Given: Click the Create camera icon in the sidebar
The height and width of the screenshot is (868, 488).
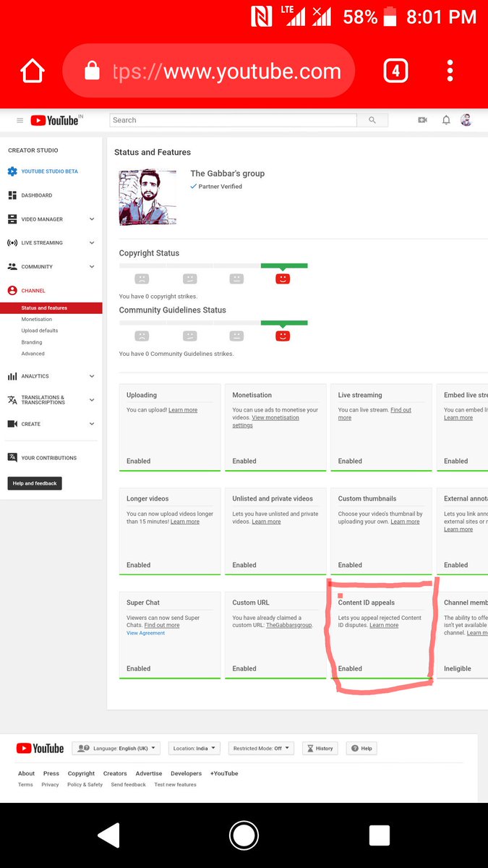Looking at the screenshot, I should click(12, 424).
